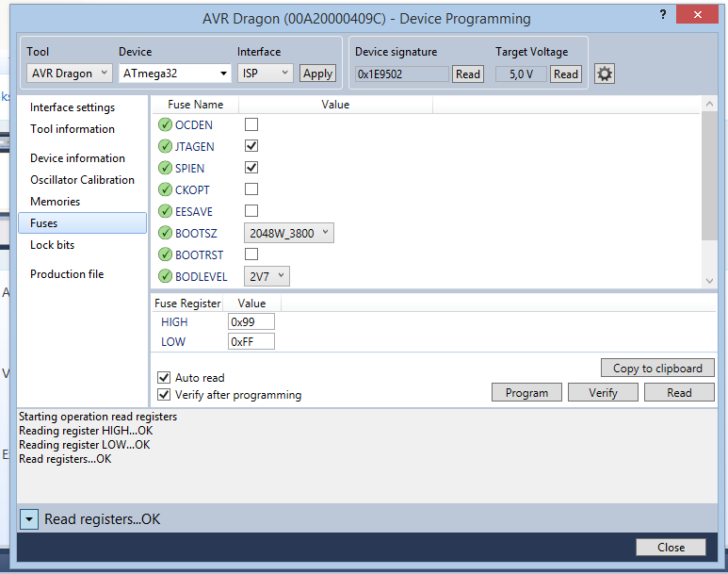Open Interface settings page
This screenshot has height=574, width=728.
click(73, 107)
